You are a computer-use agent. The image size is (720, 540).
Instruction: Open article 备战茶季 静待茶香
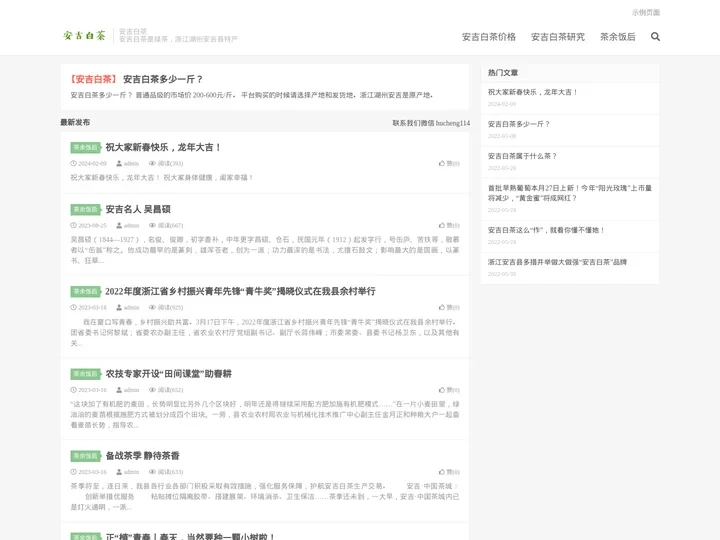click(142, 456)
